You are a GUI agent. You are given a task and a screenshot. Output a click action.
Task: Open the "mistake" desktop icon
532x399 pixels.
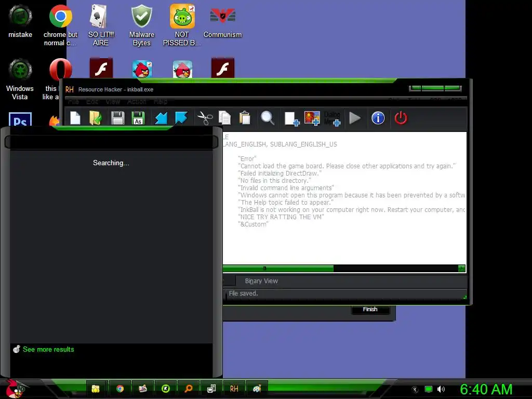click(x=20, y=21)
